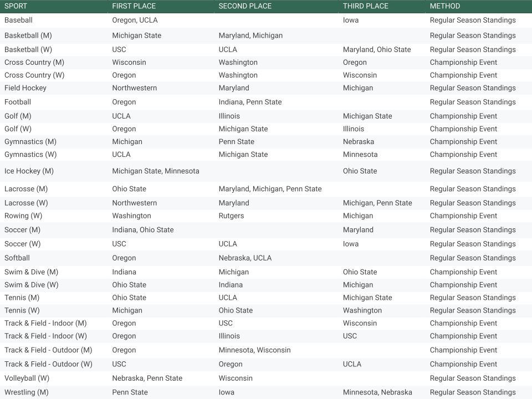Select the Field Hockey sport cell
The width and height of the screenshot is (532, 399).
pos(25,88)
